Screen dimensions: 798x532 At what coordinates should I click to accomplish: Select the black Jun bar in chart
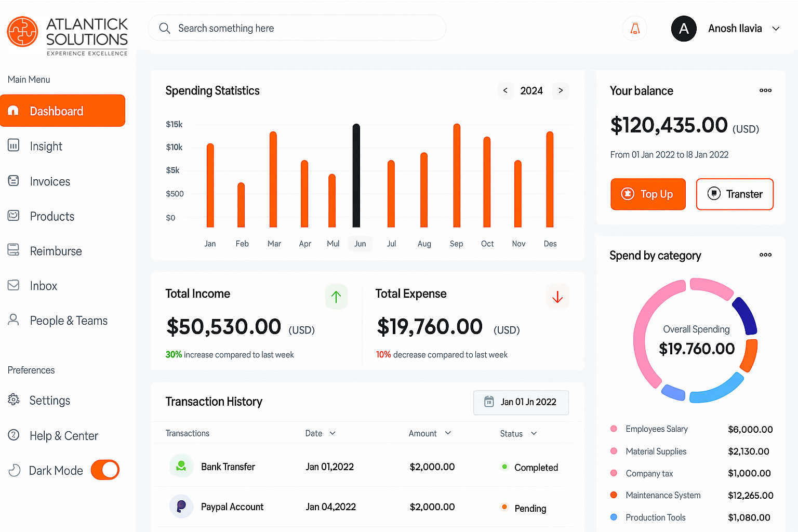[x=356, y=176]
